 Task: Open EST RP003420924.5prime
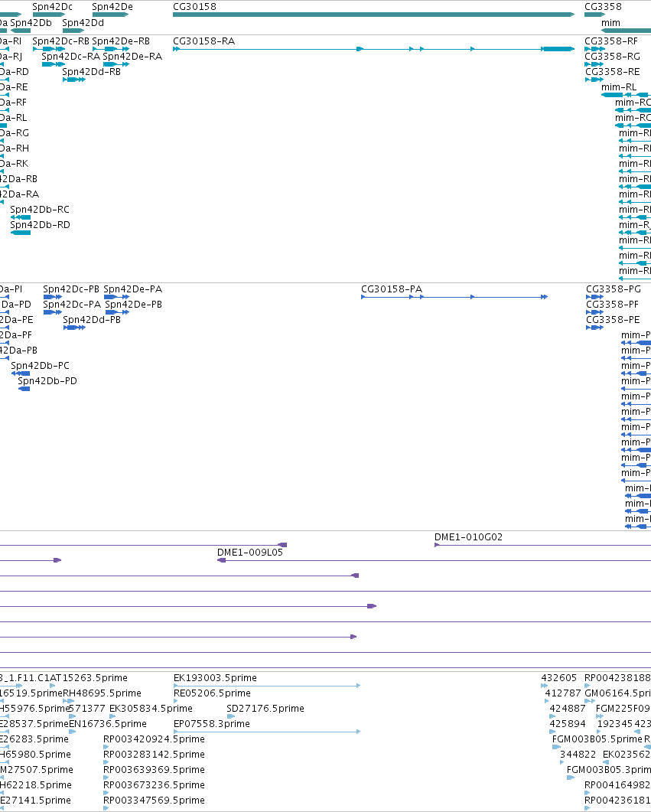154,739
